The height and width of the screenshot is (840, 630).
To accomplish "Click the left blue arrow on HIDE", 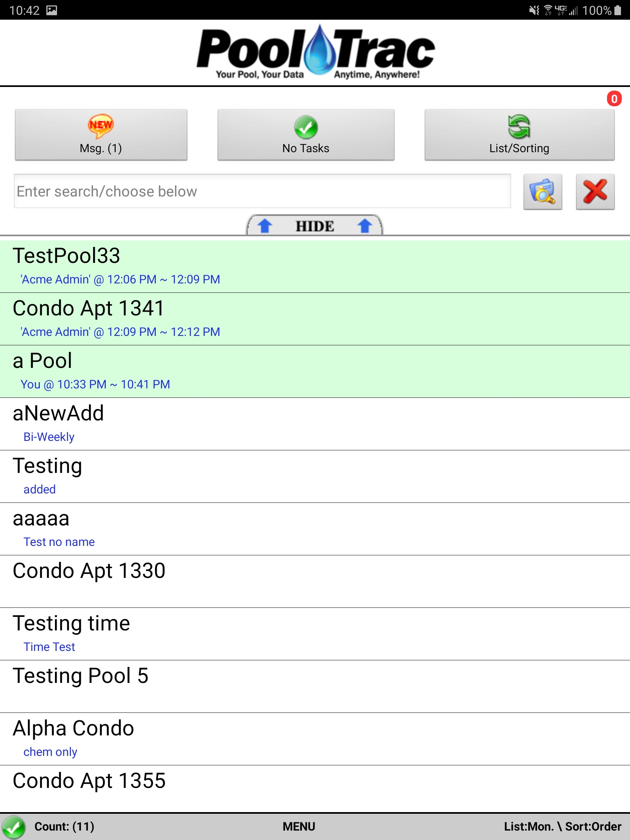I will pyautogui.click(x=265, y=226).
